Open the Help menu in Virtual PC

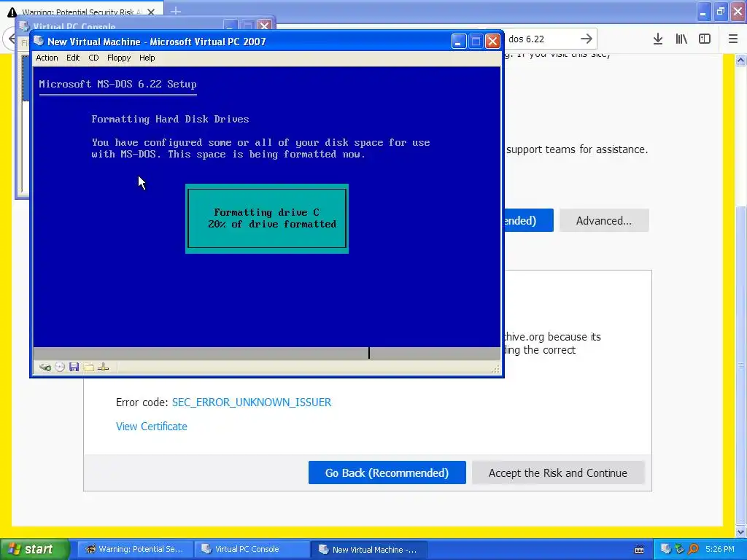point(147,58)
